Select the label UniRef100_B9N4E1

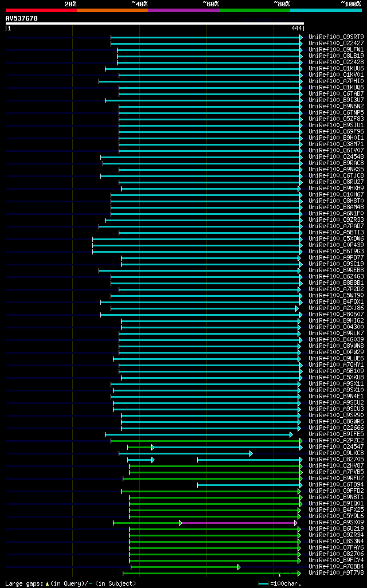(336, 397)
